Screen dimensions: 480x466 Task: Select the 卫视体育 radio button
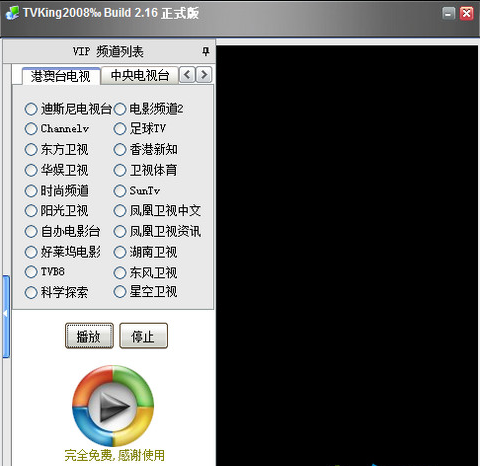point(120,170)
